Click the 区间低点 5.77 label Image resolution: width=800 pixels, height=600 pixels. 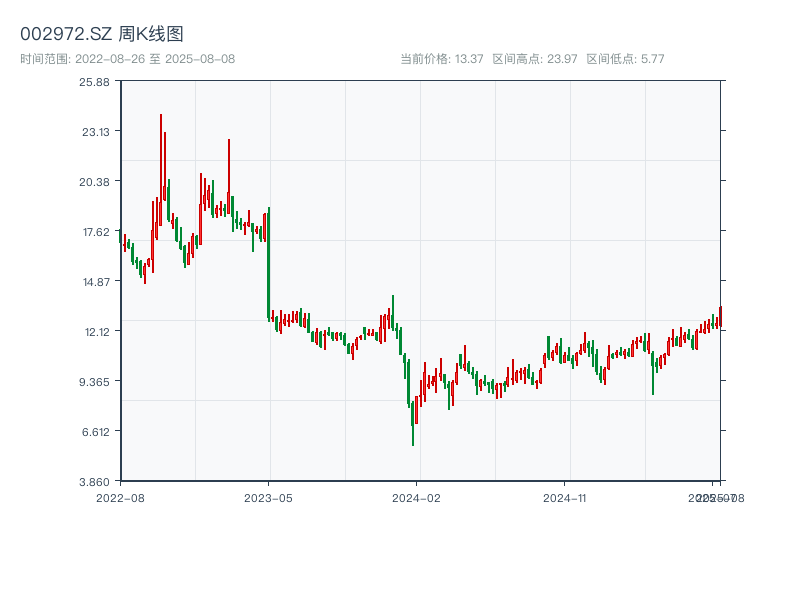[625, 59]
